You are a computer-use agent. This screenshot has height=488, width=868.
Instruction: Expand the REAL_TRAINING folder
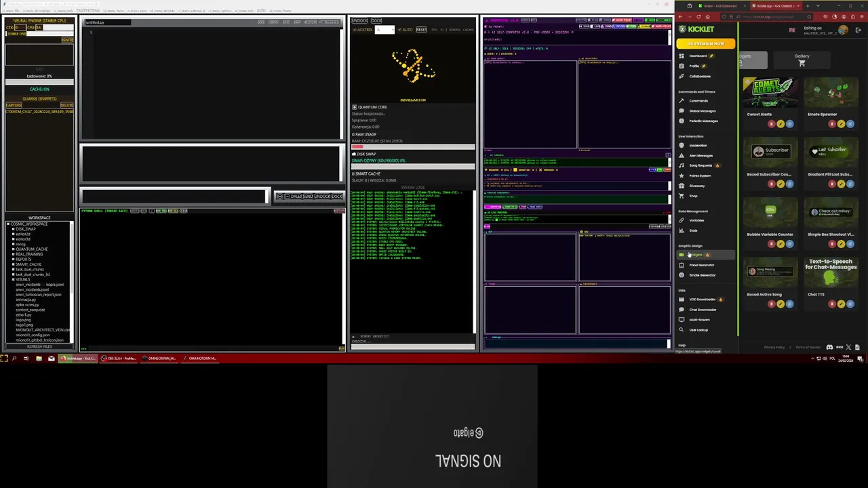(x=13, y=254)
